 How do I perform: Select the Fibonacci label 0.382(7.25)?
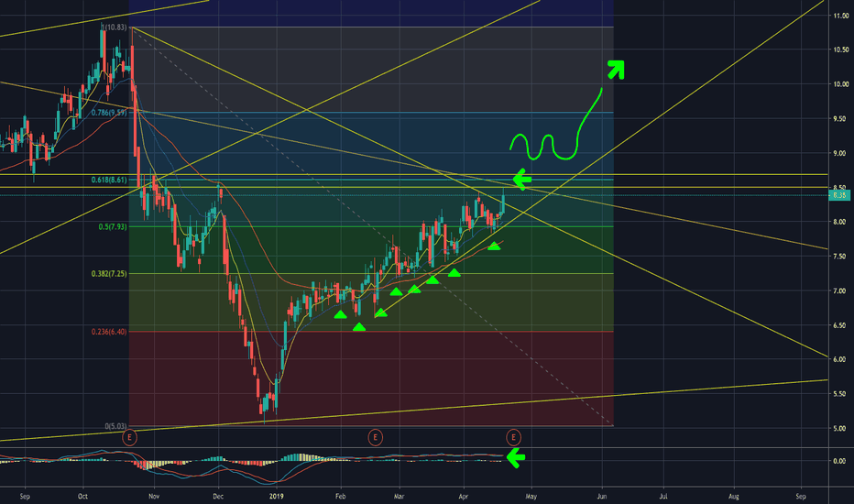click(x=109, y=273)
